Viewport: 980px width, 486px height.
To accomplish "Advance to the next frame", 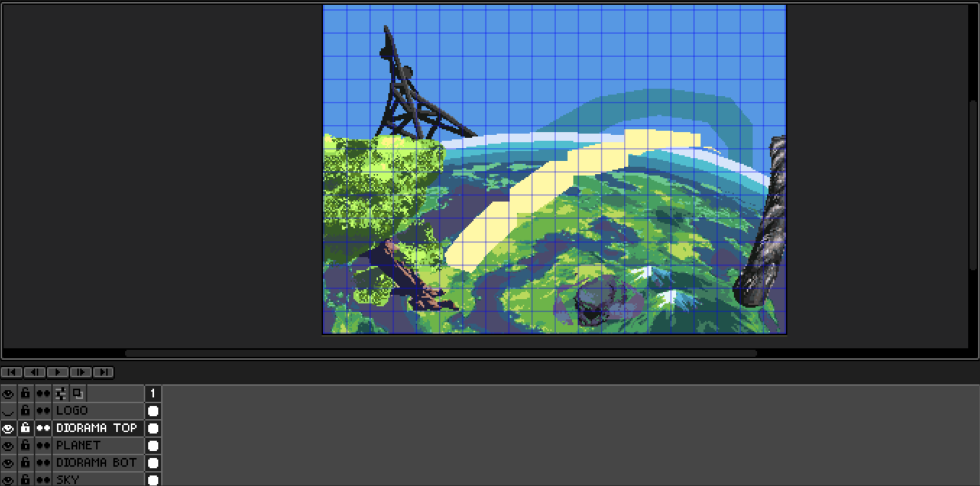I will [81, 372].
